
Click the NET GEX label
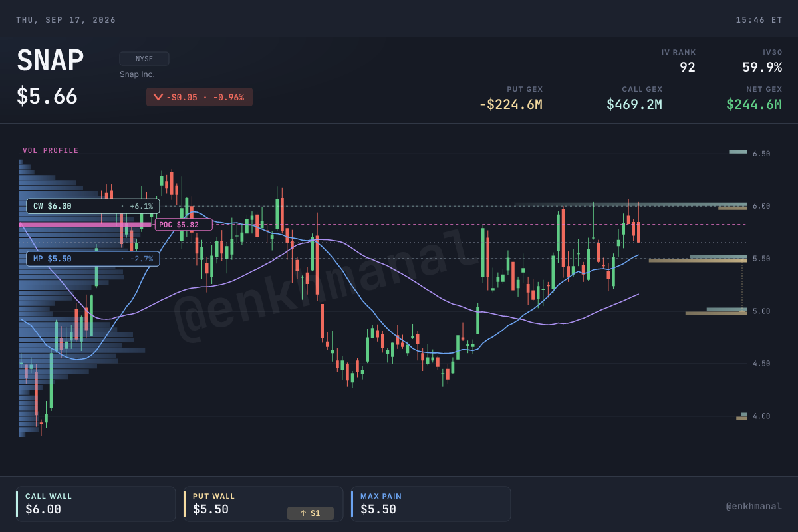coord(764,89)
